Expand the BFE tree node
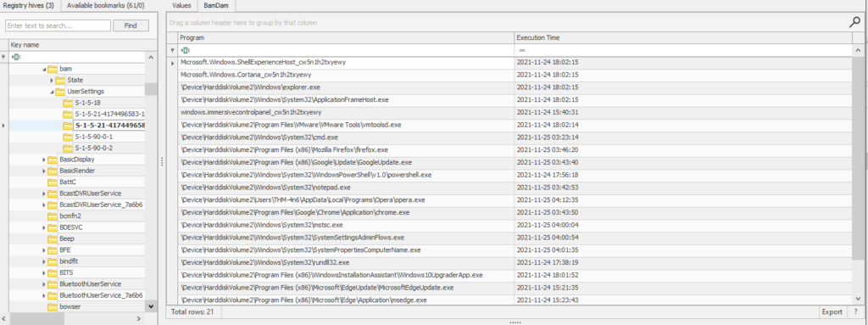This screenshot has width=868, height=325. (44, 250)
